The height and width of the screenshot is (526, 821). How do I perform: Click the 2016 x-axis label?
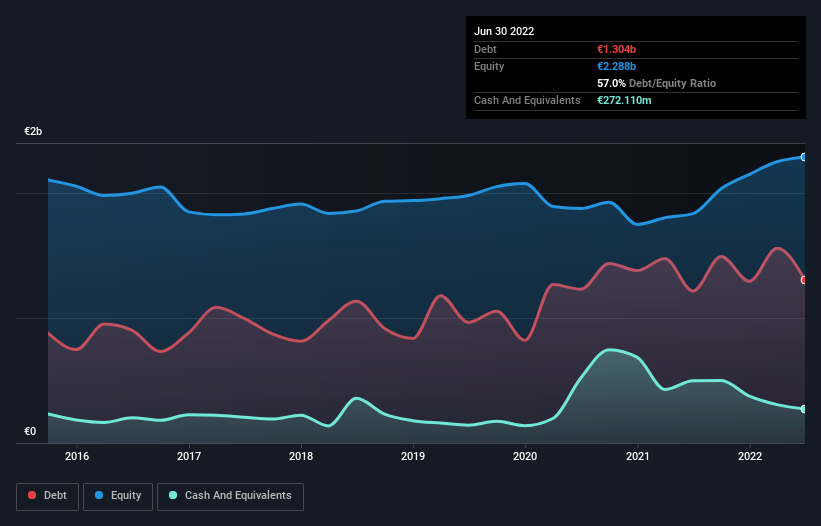point(77,456)
